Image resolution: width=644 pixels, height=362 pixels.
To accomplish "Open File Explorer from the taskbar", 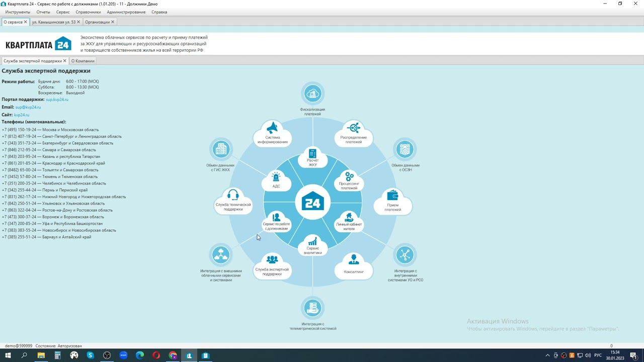I will tap(41, 355).
